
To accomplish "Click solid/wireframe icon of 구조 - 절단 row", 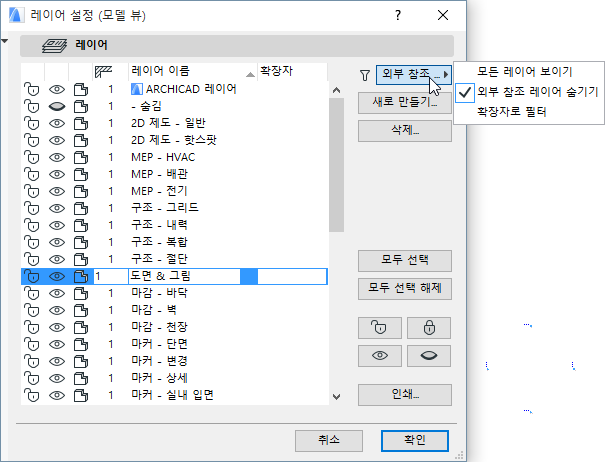I will pyautogui.click(x=81, y=259).
